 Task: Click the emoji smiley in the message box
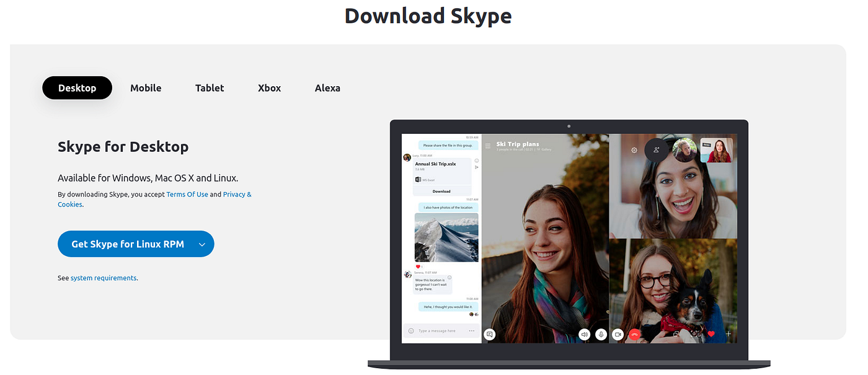click(x=411, y=331)
